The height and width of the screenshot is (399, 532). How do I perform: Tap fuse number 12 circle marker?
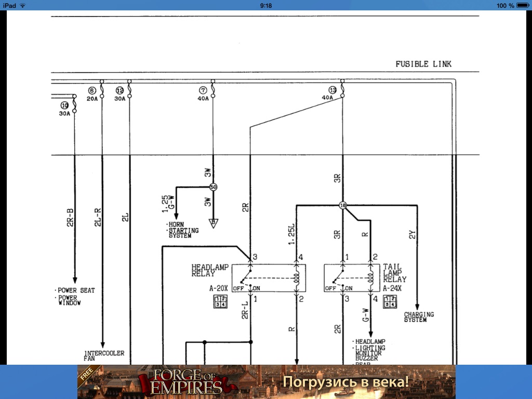click(119, 90)
